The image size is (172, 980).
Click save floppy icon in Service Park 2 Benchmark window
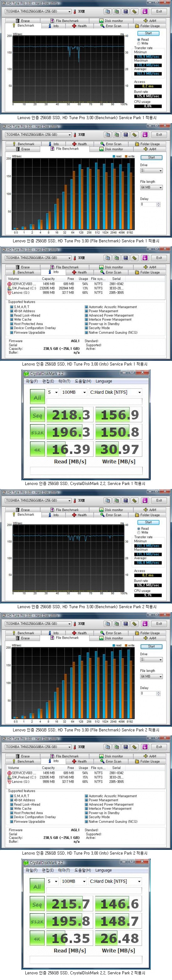[126, 501]
